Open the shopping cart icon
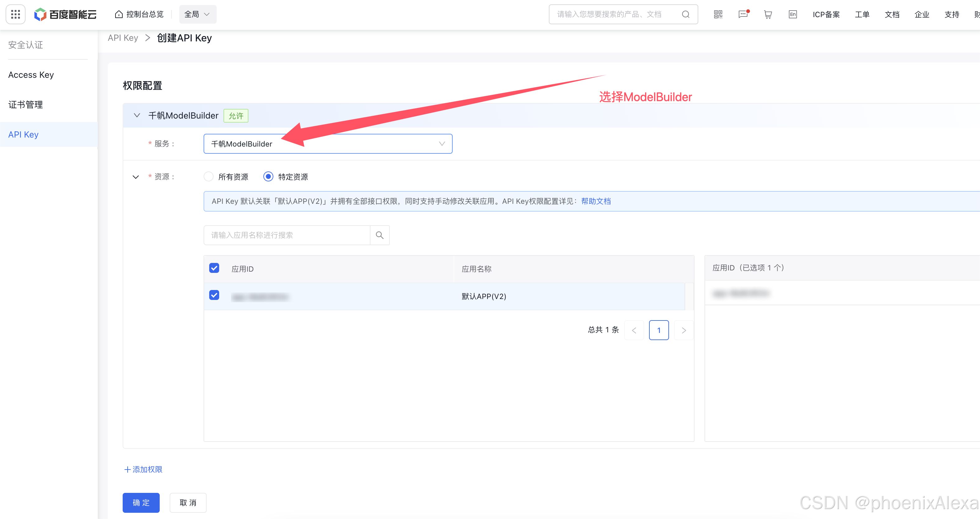 coord(768,14)
